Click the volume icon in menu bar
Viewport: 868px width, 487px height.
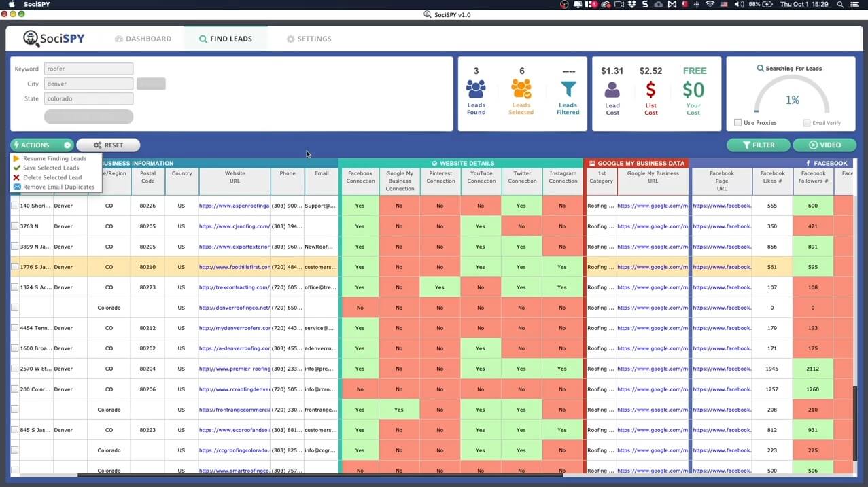738,5
